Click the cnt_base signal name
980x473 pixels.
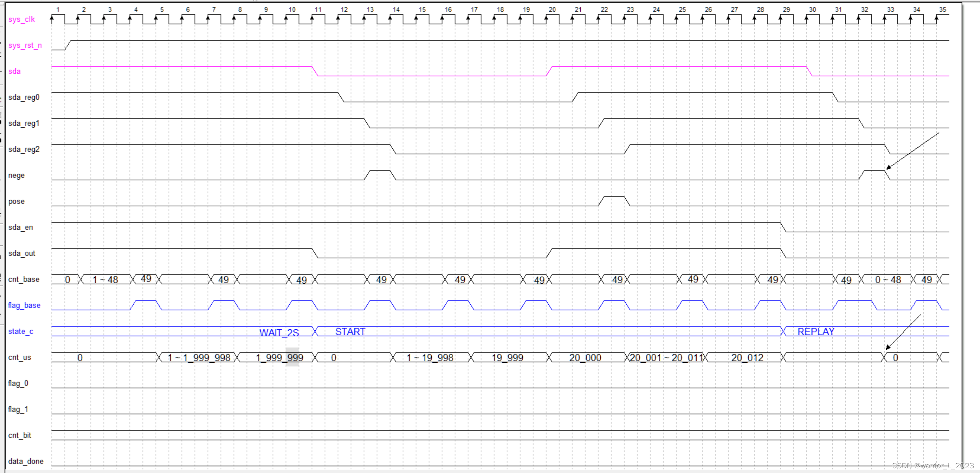(24, 279)
